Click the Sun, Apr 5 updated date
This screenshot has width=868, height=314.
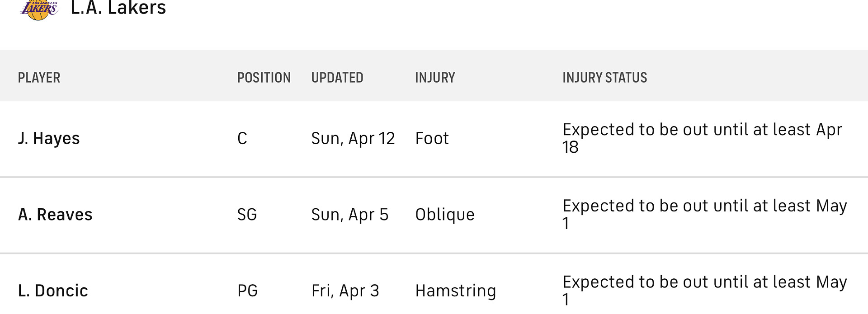349,215
